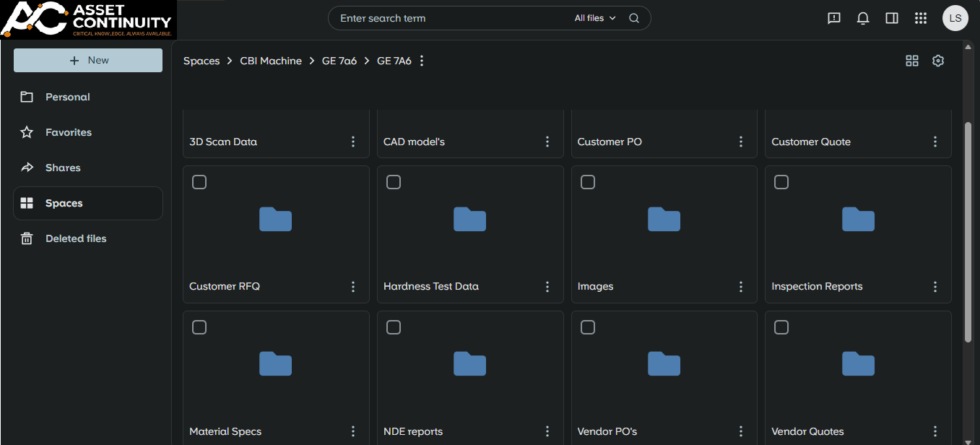The height and width of the screenshot is (445, 980).
Task: Open actions menu for Material Specs
Action: click(353, 431)
